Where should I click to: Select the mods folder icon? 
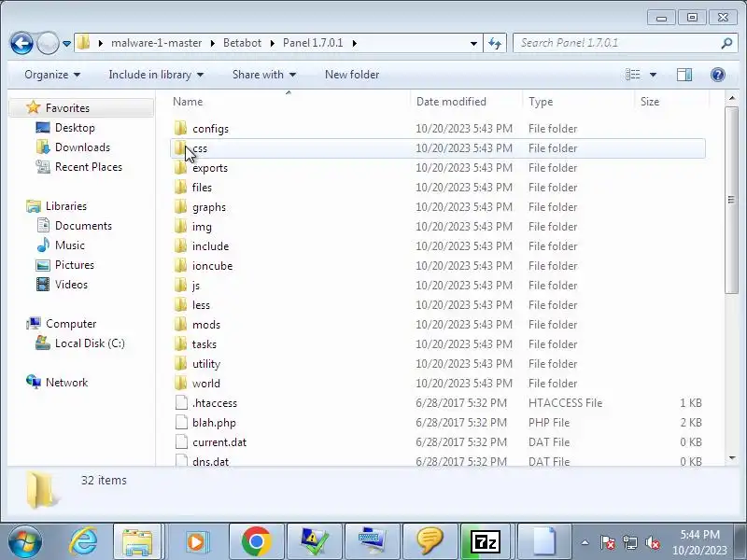click(x=180, y=324)
